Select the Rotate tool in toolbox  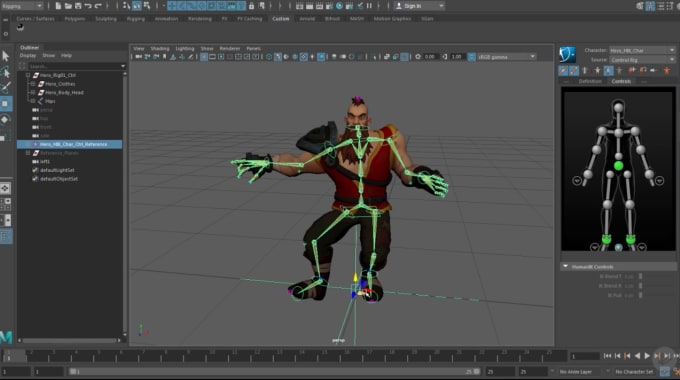click(x=6, y=120)
